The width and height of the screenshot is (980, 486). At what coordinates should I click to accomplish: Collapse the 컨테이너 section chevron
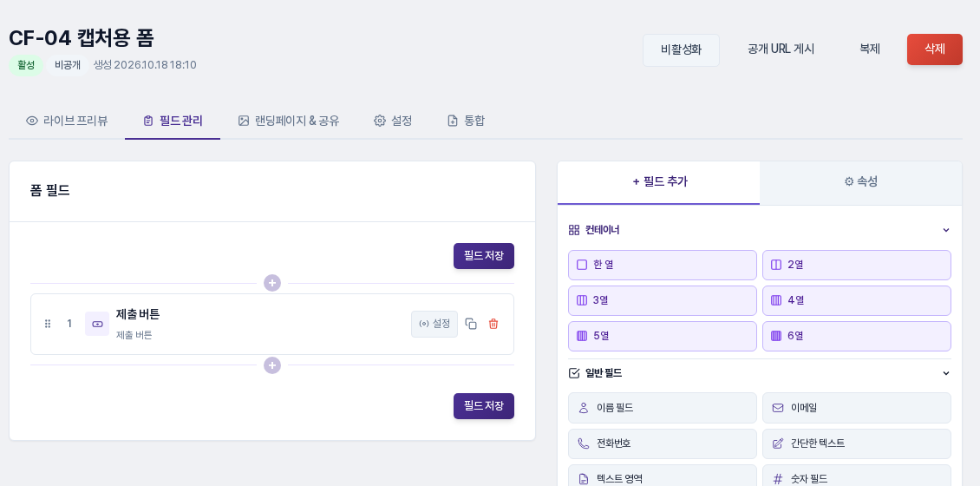click(x=945, y=230)
